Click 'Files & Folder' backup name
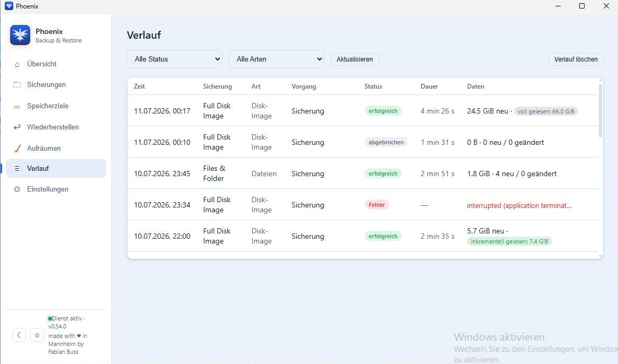 click(214, 174)
